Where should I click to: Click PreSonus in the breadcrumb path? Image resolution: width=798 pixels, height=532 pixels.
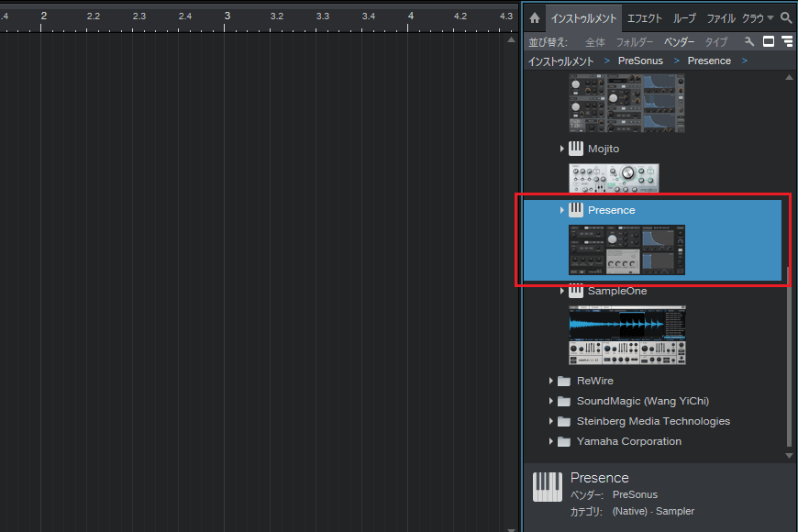[x=640, y=61]
